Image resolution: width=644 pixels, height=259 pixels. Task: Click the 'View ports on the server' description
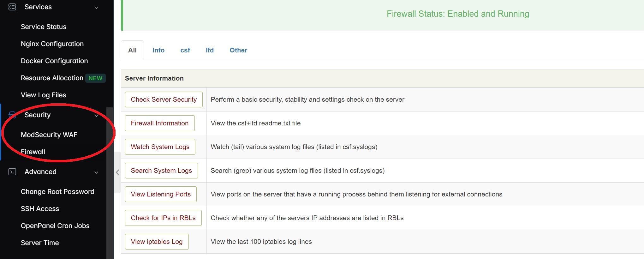click(x=356, y=194)
